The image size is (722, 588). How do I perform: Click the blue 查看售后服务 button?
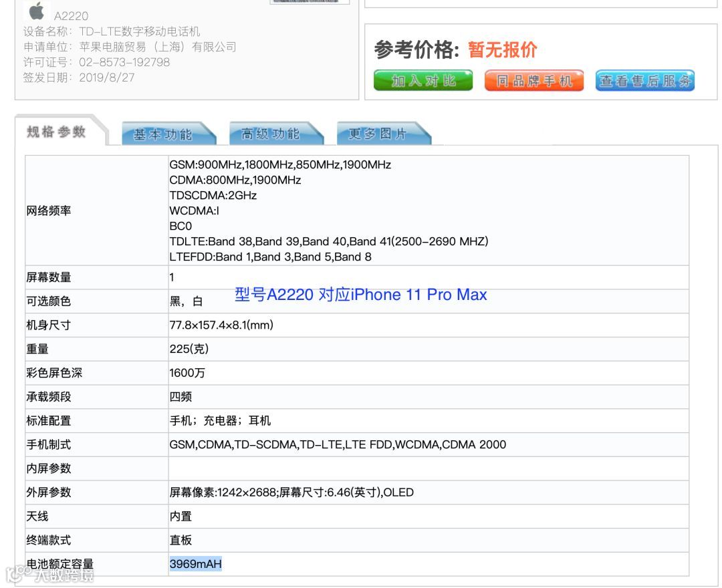(644, 81)
